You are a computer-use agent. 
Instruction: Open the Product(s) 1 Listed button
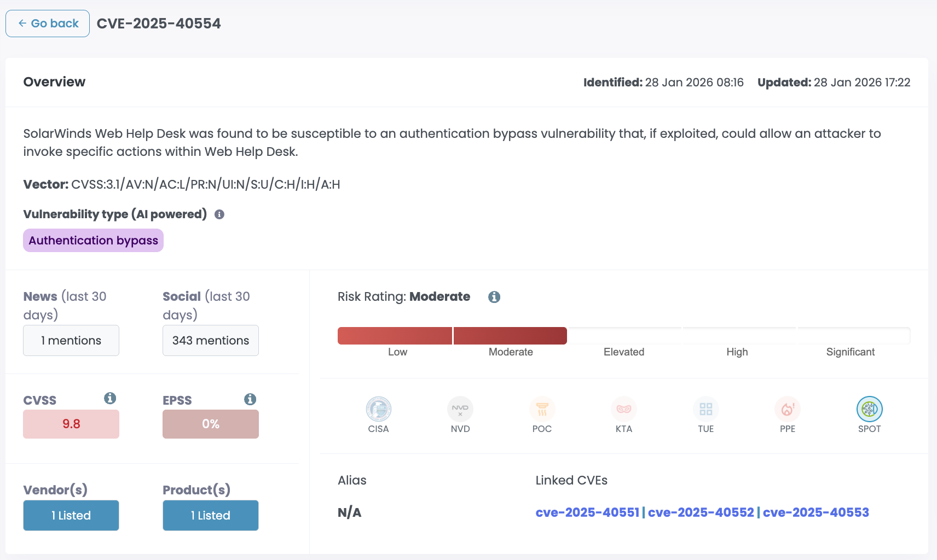click(211, 515)
